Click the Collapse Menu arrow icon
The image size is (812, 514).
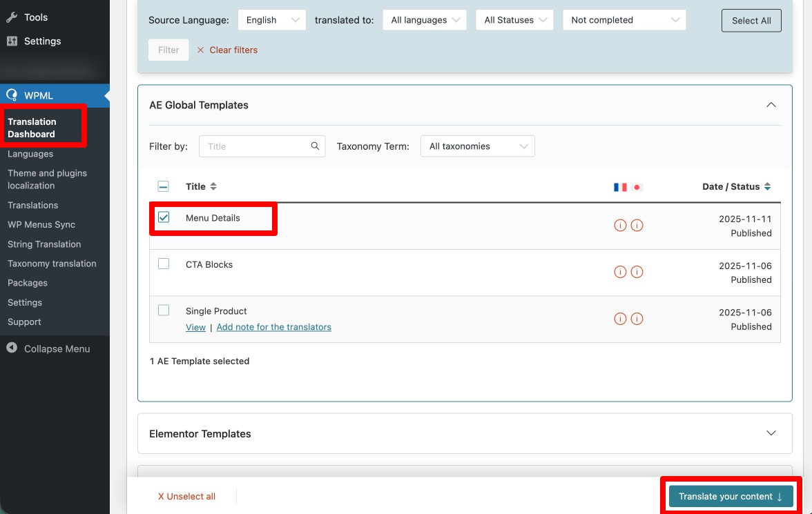click(11, 348)
